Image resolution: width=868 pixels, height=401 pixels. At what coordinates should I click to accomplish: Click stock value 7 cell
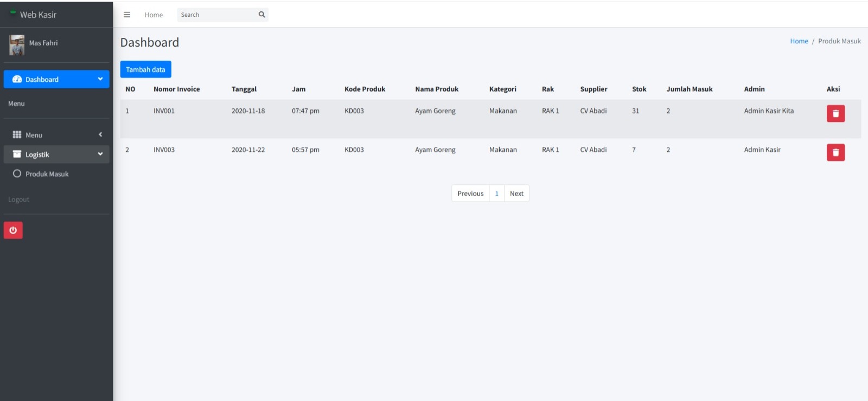click(634, 150)
